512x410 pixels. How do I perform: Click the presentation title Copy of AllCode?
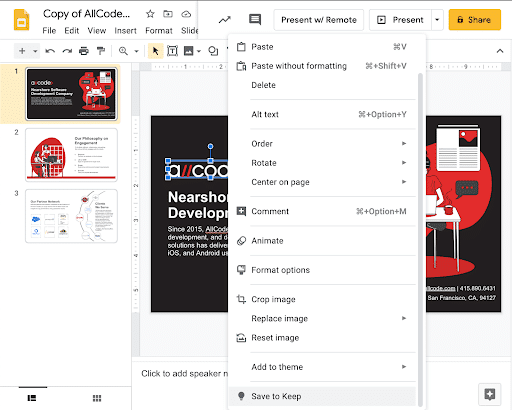pos(87,14)
